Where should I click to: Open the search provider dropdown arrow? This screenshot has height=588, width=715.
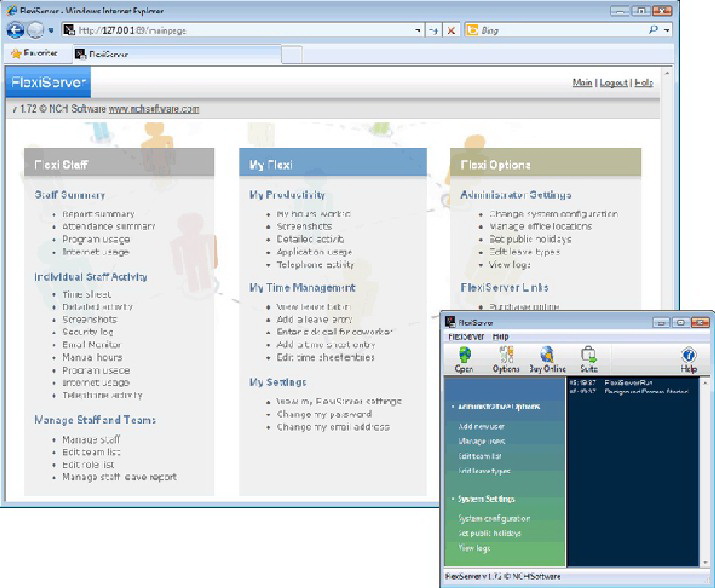pyautogui.click(x=667, y=30)
